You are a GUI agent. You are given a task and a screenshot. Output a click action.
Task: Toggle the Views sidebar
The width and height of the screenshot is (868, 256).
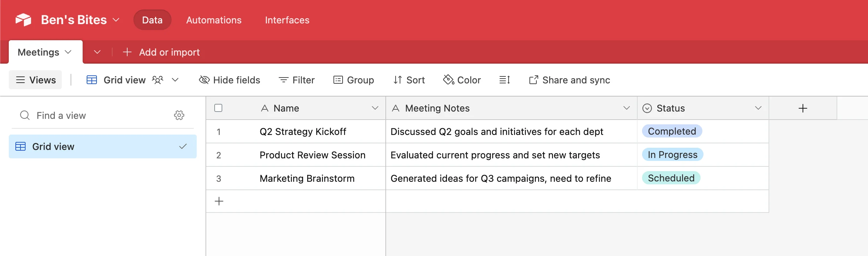pos(35,80)
